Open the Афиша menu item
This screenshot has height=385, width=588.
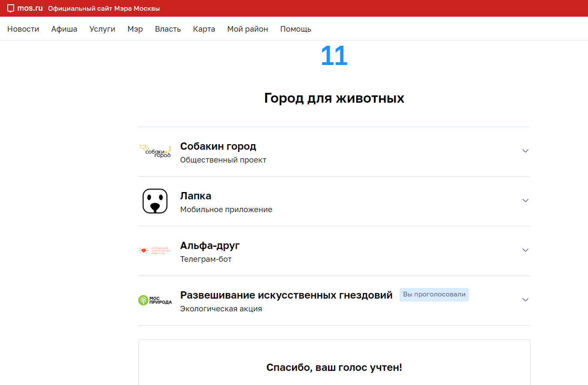click(x=64, y=29)
